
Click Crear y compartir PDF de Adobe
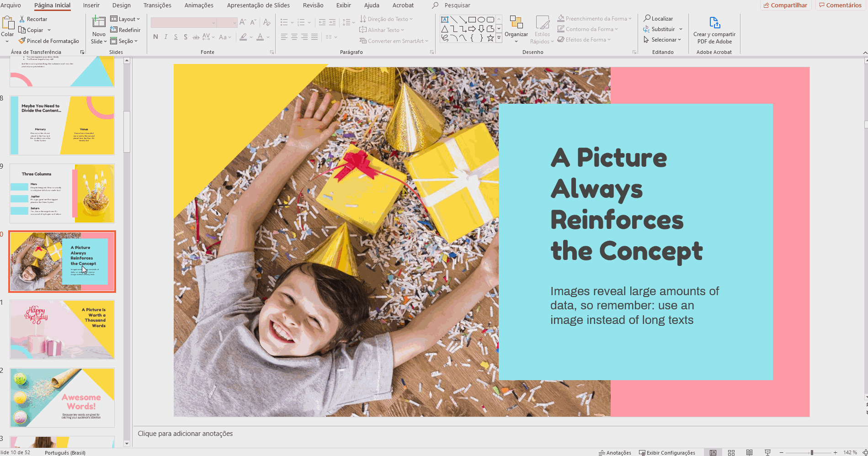[714, 30]
